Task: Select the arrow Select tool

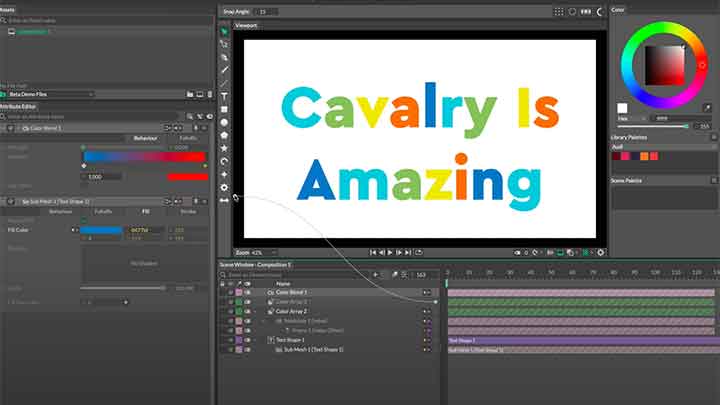Action: [x=224, y=32]
